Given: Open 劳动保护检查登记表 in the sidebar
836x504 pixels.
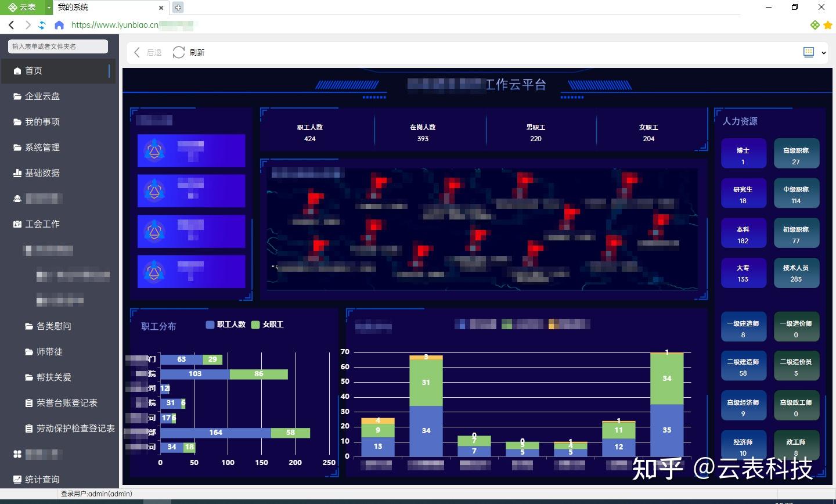Looking at the screenshot, I should pyautogui.click(x=71, y=428).
